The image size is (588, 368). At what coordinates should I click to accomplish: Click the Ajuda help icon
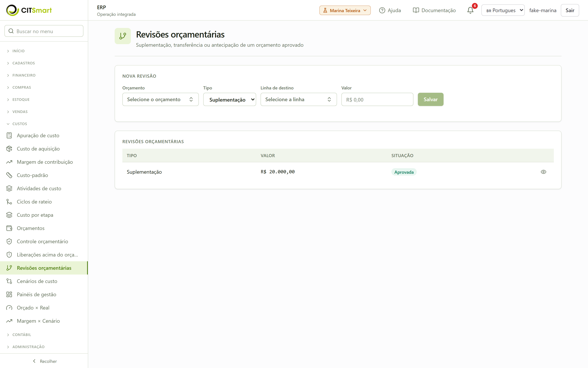(382, 10)
